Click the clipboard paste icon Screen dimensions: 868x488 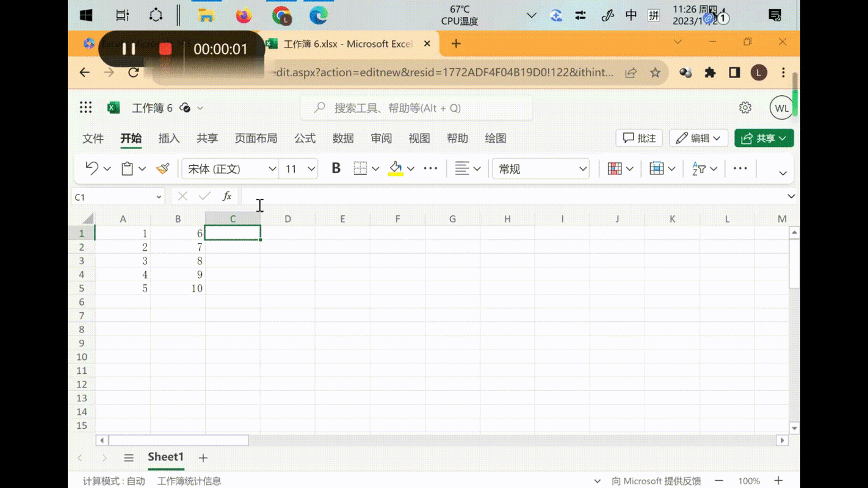click(x=127, y=169)
